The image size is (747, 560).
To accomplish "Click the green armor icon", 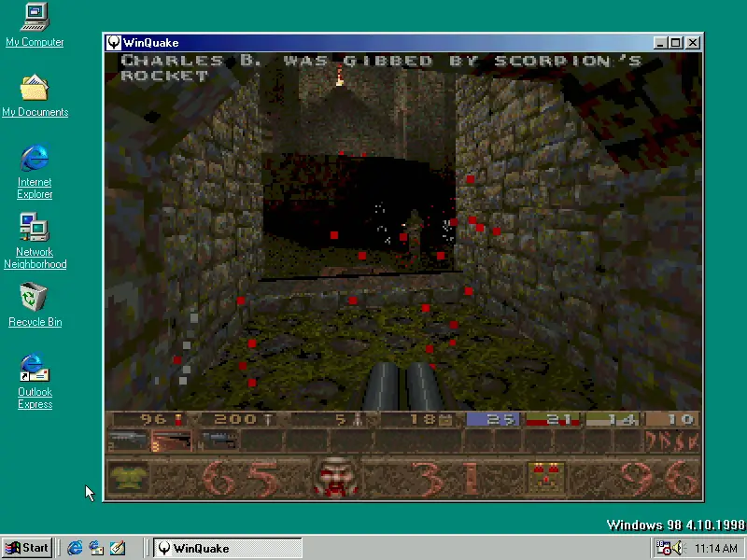I will click(x=128, y=478).
